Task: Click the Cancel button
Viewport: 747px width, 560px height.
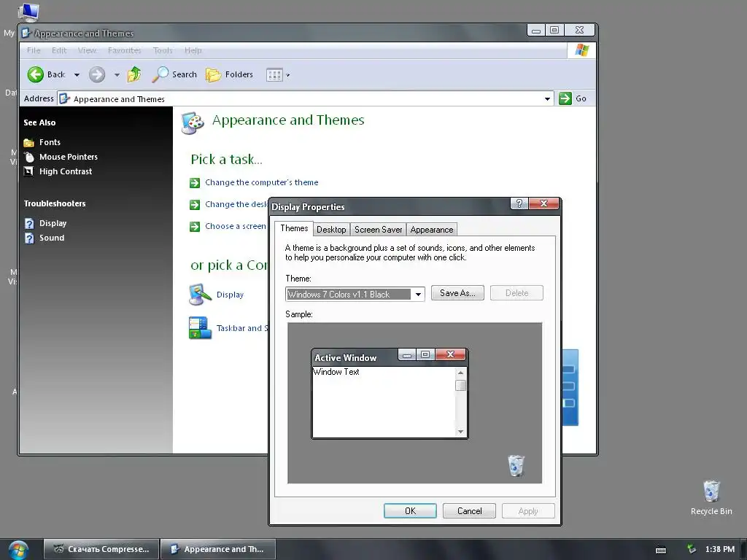Action: click(x=469, y=511)
